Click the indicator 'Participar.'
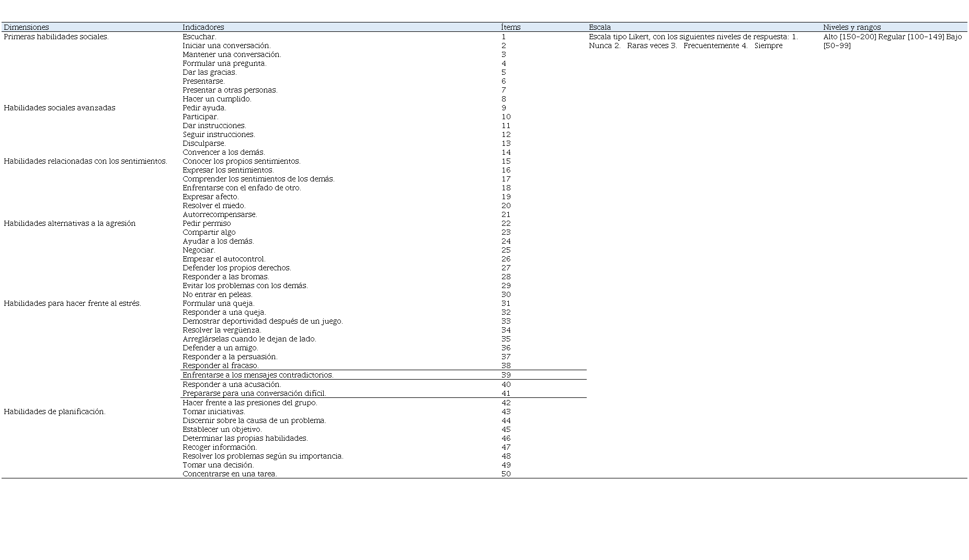 click(x=200, y=117)
